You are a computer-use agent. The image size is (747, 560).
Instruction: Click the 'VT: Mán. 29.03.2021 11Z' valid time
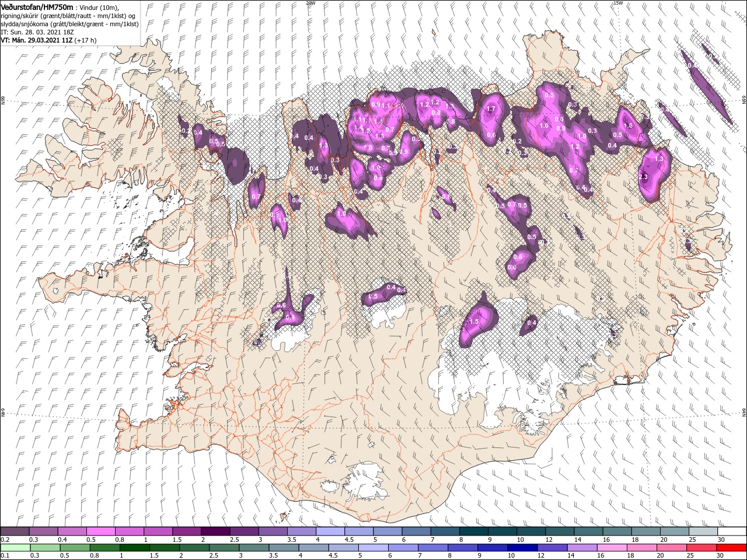(36, 40)
